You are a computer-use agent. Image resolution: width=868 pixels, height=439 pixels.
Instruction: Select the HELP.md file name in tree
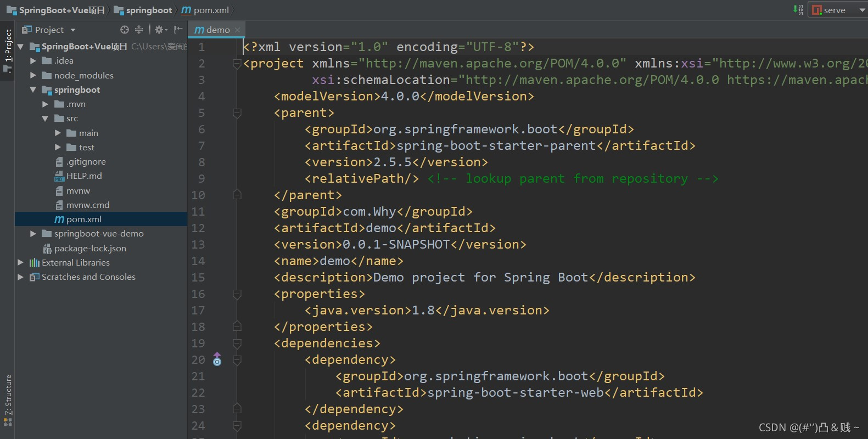click(x=84, y=176)
